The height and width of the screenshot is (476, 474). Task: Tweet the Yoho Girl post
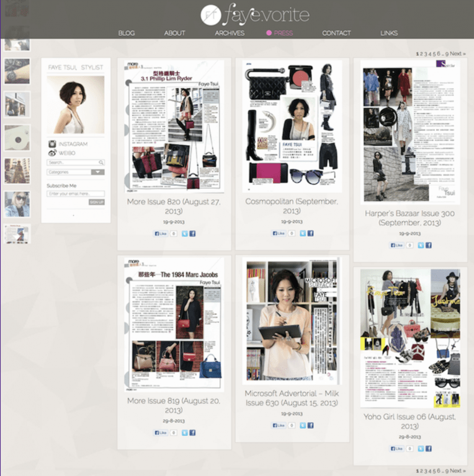point(421,448)
